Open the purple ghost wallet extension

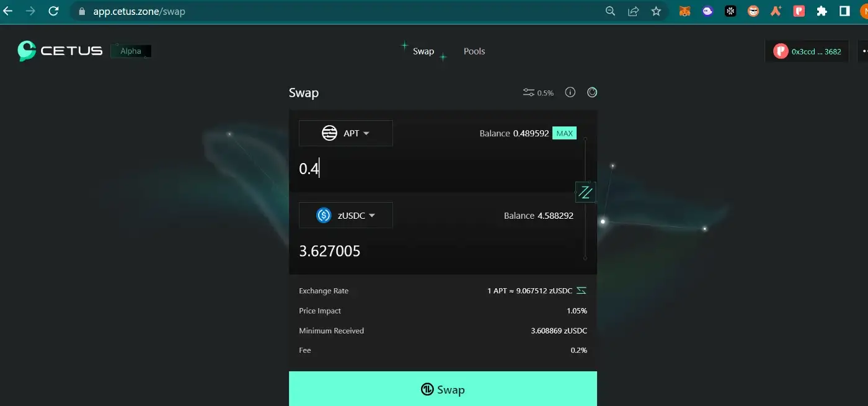[707, 11]
